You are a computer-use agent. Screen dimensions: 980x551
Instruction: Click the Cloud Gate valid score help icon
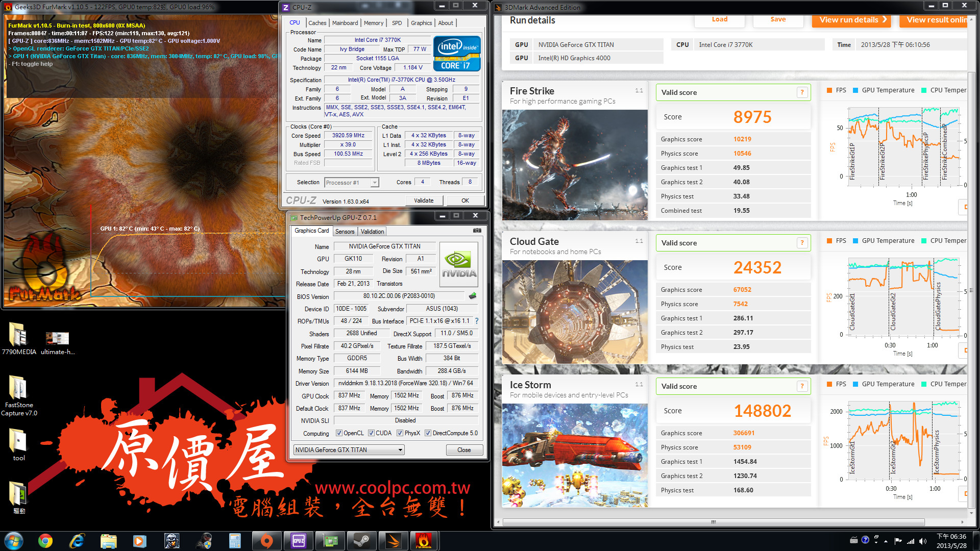[802, 243]
